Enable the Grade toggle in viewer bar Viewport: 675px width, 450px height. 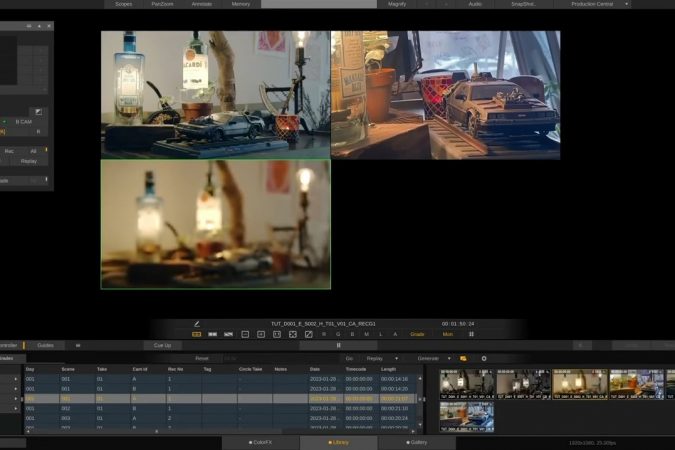(417, 334)
